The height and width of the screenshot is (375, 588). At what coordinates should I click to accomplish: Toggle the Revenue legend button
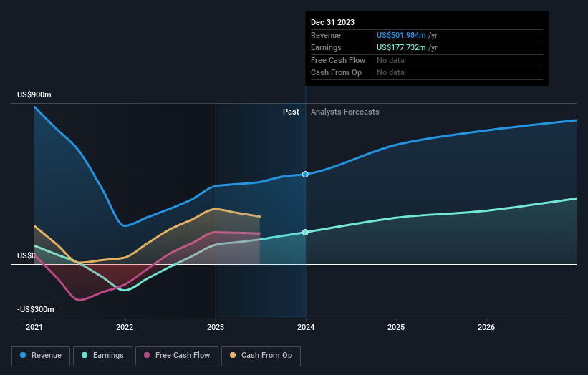coord(41,356)
